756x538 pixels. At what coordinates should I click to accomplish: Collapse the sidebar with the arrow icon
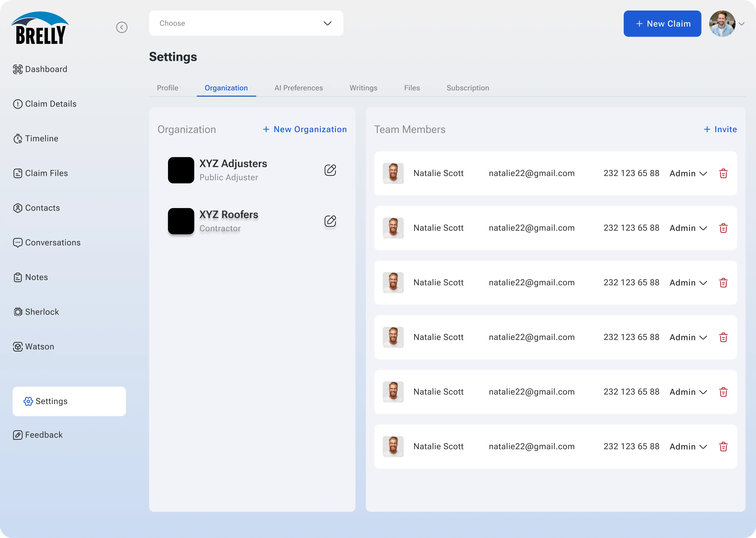(122, 27)
